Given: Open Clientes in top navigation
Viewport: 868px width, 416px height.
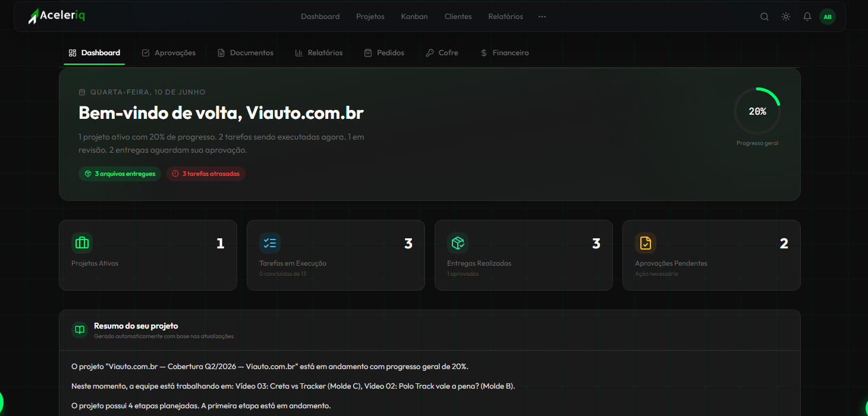Looking at the screenshot, I should (x=458, y=17).
